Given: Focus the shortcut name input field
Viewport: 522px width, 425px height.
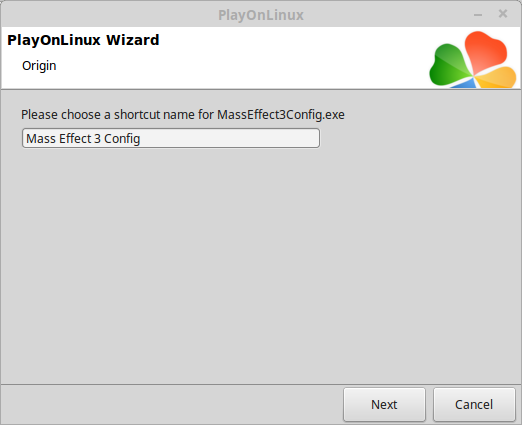Looking at the screenshot, I should tap(171, 138).
